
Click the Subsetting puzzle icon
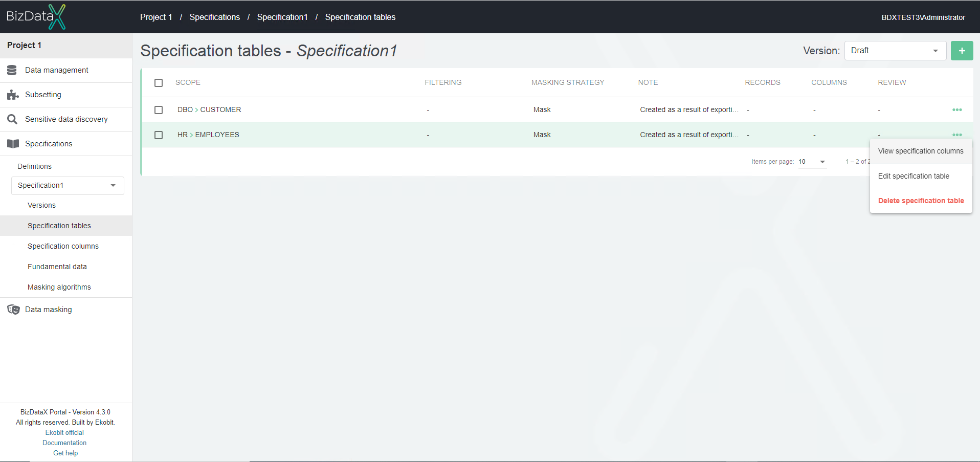click(x=13, y=95)
